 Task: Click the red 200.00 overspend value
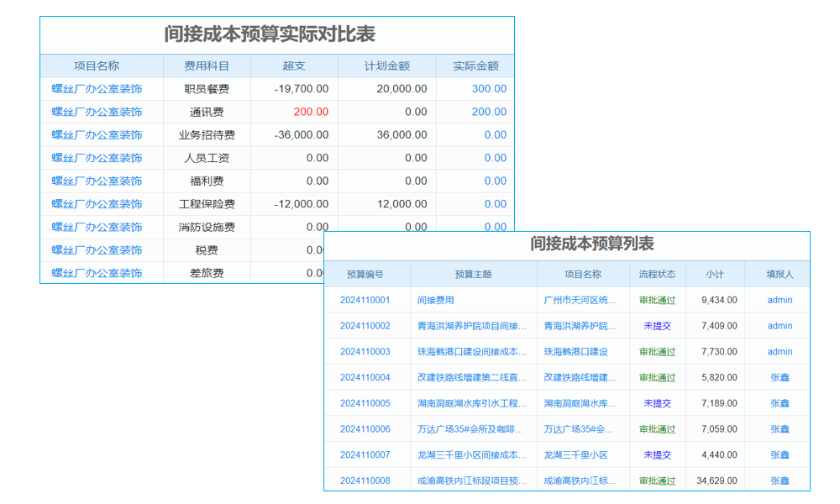coord(309,111)
